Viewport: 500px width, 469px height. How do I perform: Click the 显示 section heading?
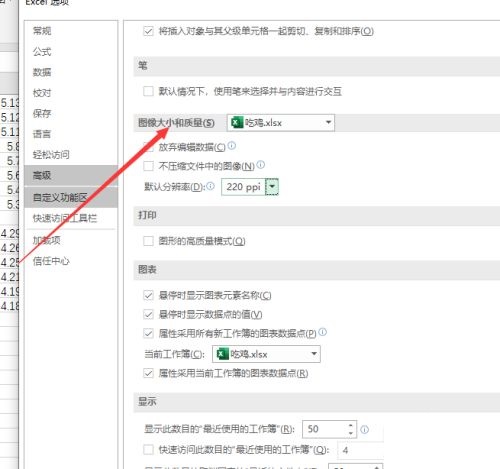coord(147,401)
